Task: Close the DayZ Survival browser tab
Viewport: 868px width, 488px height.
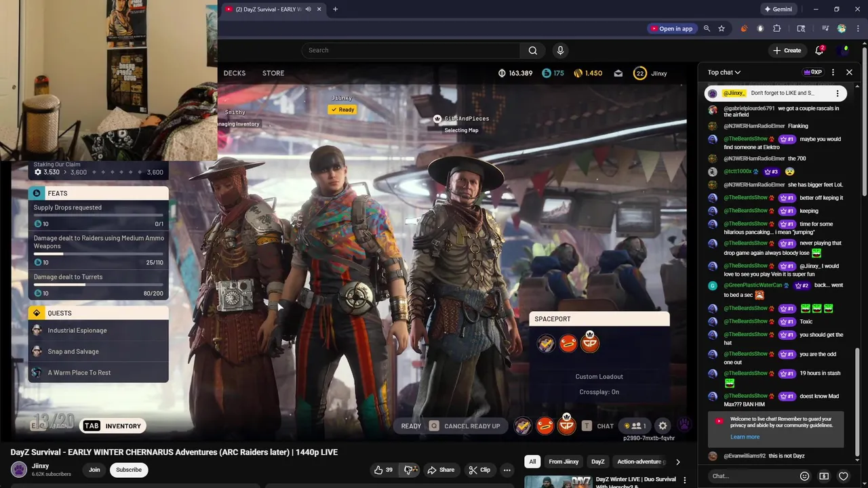Action: tap(319, 9)
